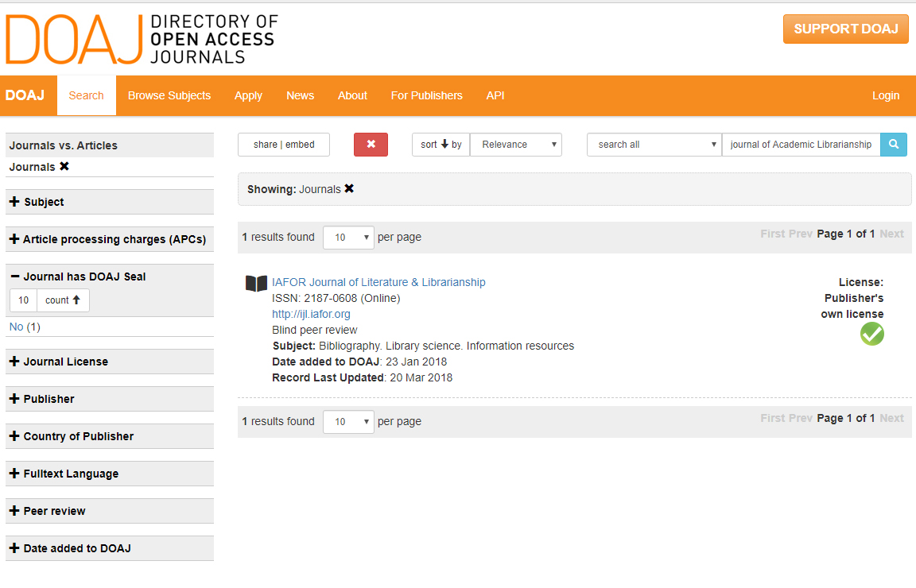Screen dimensions: 916x588
Task: Click the Login link
Action: pyautogui.click(x=886, y=96)
